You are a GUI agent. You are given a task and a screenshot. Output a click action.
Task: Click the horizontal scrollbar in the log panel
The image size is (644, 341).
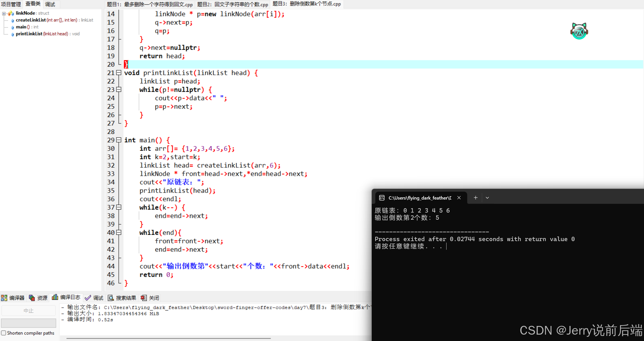(168, 338)
